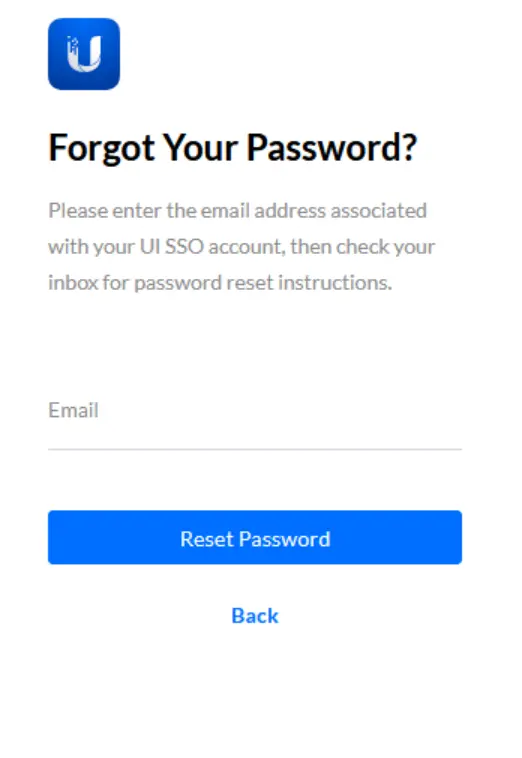
Task: Select the UI SSO account instruction paragraph
Action: coord(242,247)
